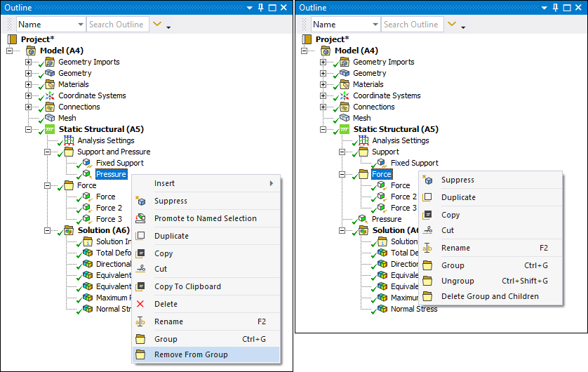This screenshot has width=588, height=372.
Task: Click Analysis Settings icon in left panel
Action: (x=69, y=140)
